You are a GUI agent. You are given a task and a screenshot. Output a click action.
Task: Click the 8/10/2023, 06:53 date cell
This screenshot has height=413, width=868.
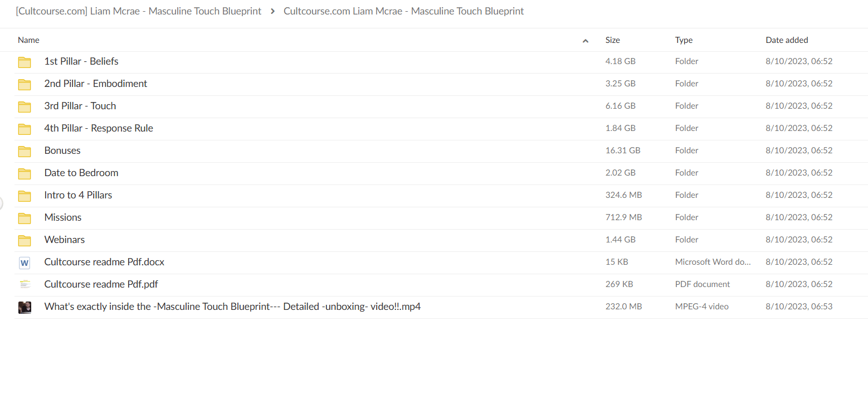tap(799, 307)
